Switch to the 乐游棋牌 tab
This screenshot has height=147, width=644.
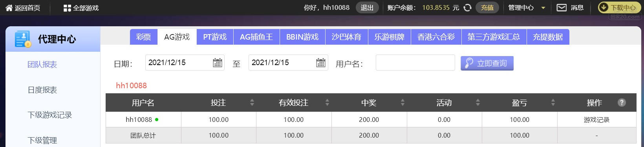[x=389, y=37]
